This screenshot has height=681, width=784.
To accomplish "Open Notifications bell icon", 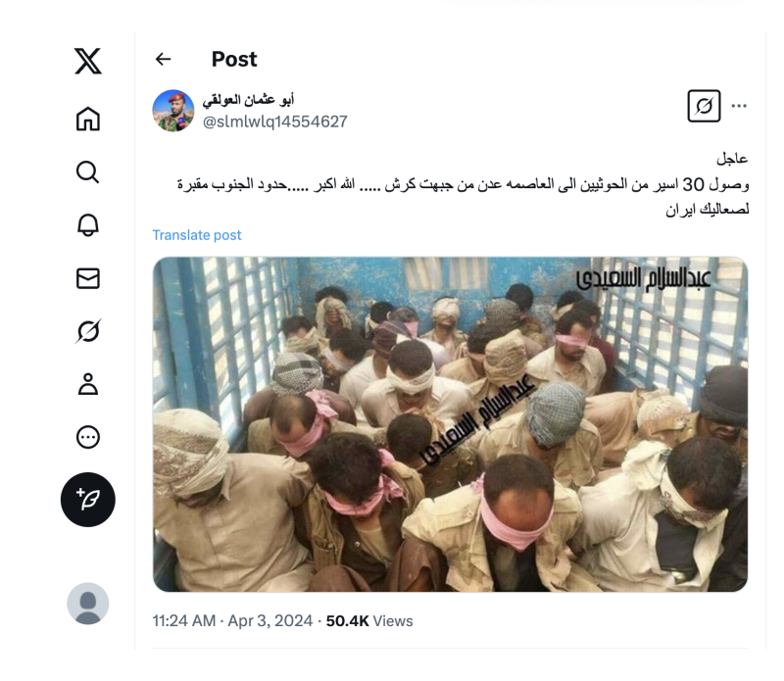I will coord(88,225).
